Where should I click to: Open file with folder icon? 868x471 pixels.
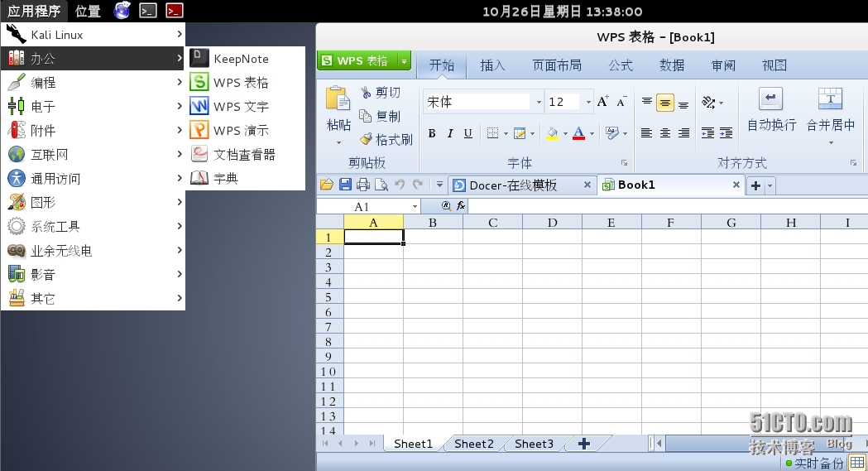tap(327, 185)
